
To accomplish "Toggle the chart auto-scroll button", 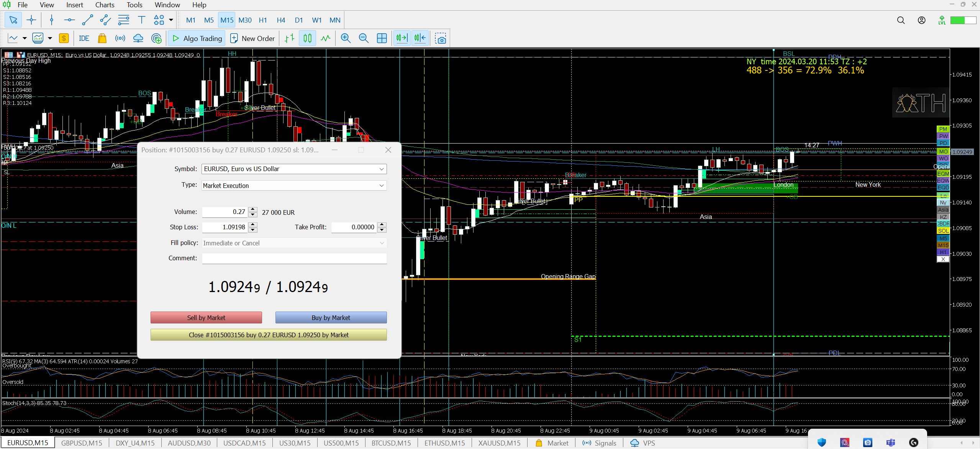I will [402, 38].
